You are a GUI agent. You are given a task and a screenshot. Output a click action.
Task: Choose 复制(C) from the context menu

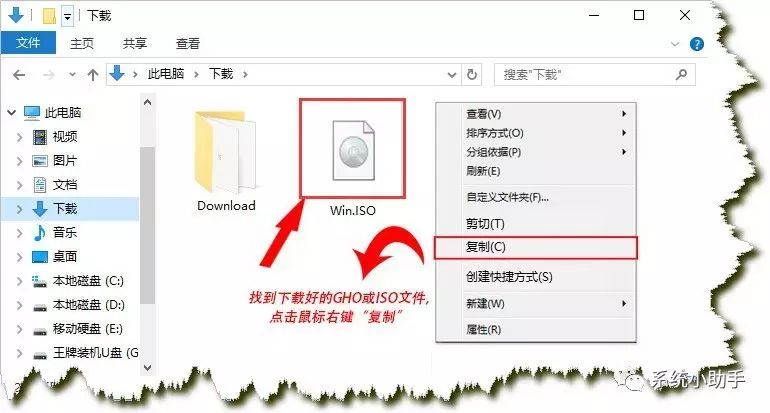[536, 247]
